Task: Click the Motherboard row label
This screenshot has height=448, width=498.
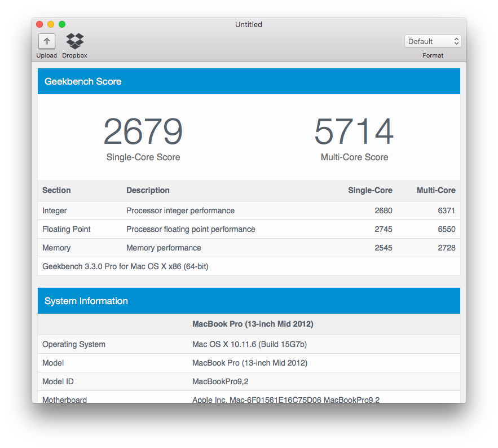Action: (64, 399)
